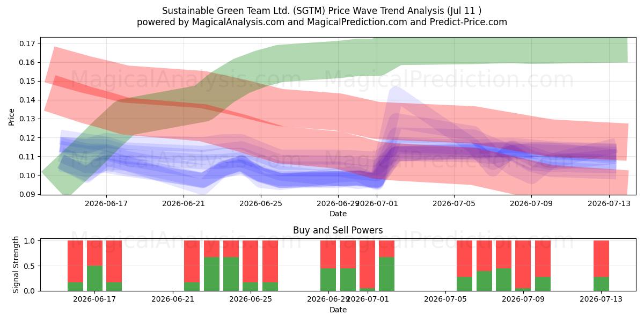Click the last buy/sell bar near 2026-07-13
644x322 pixels.
point(601,266)
